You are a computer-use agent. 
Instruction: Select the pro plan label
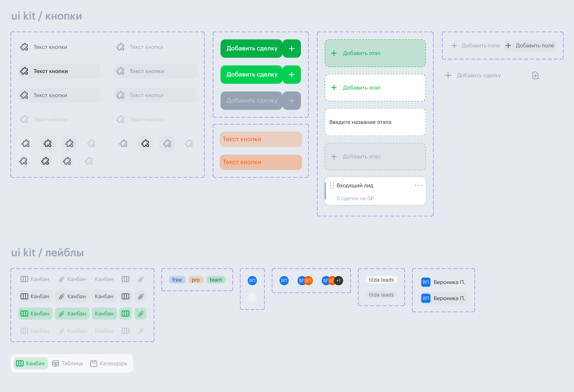[196, 280]
